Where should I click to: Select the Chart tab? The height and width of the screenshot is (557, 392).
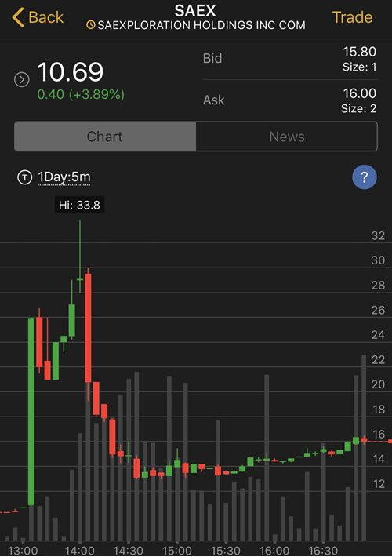pyautogui.click(x=105, y=137)
